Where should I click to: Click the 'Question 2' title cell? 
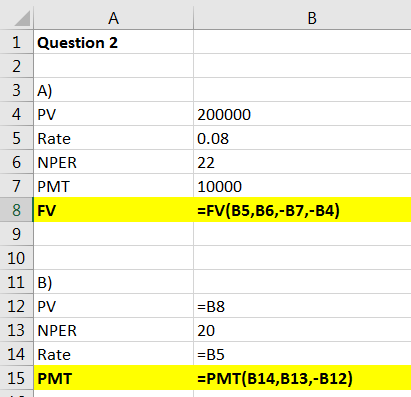click(113, 42)
